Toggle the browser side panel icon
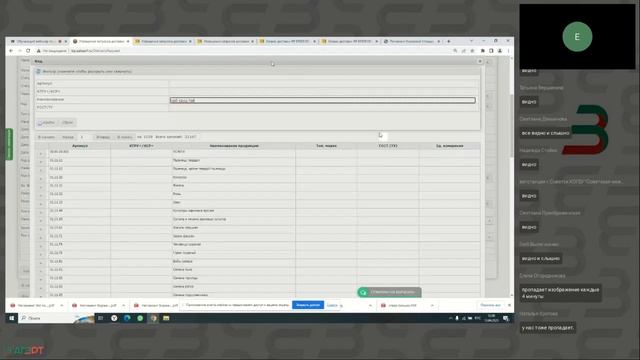The image size is (640, 360). 491,51
